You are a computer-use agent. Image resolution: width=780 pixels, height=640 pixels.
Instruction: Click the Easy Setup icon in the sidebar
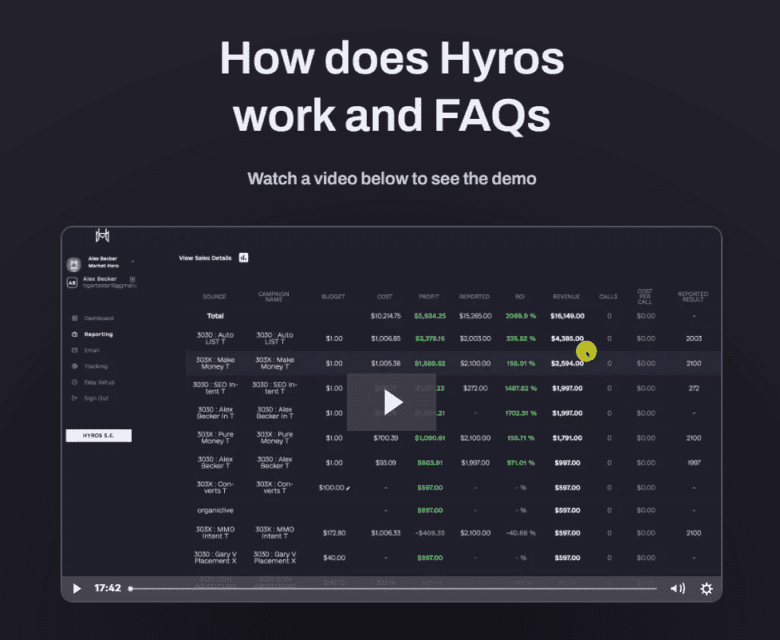[x=75, y=382]
